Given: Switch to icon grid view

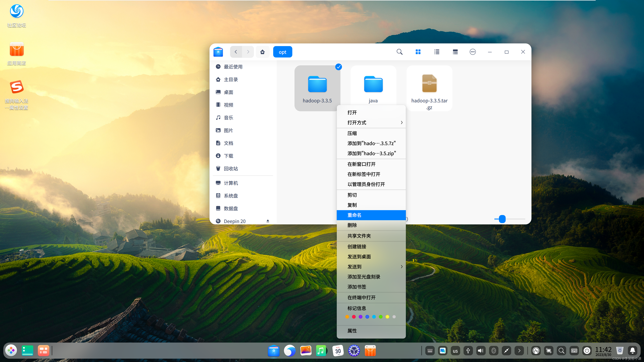Looking at the screenshot, I should click(x=418, y=52).
